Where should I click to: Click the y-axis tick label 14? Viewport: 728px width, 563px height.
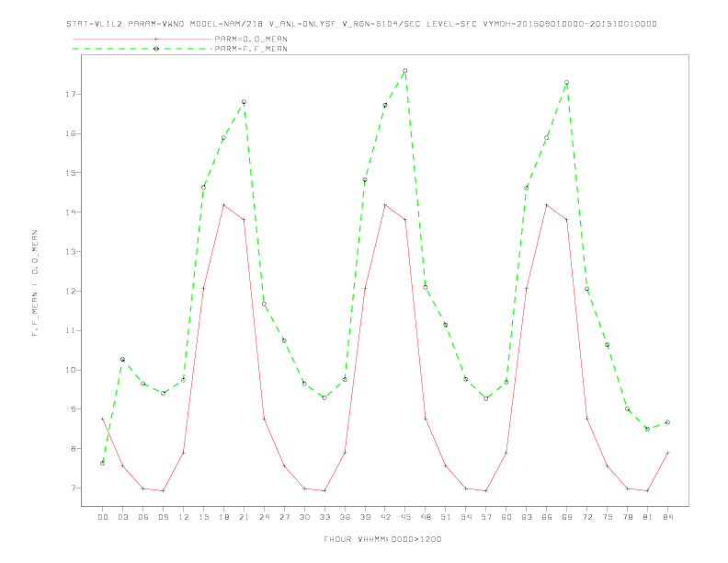(71, 213)
